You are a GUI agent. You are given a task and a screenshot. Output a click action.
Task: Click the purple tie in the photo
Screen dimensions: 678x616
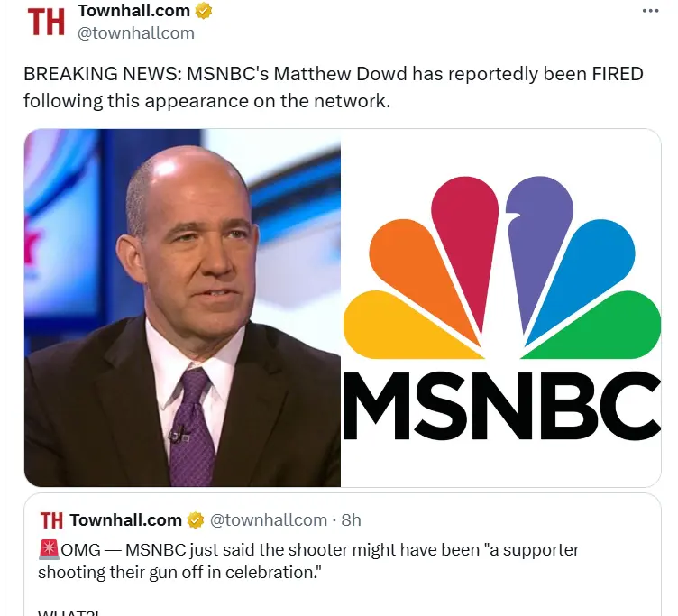[193, 426]
